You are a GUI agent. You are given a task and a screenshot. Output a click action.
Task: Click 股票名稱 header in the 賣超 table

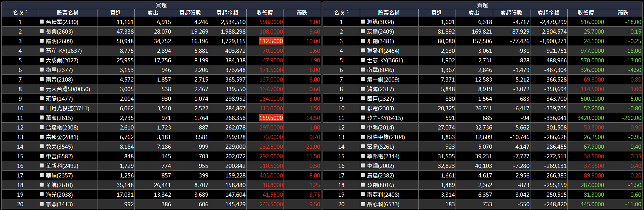click(389, 13)
